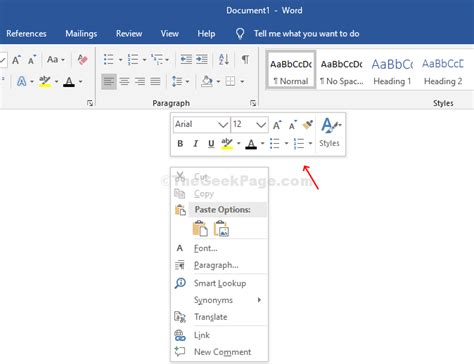The image size is (474, 364).
Task: Increase paragraph indent in ribbon
Action: pos(202,60)
